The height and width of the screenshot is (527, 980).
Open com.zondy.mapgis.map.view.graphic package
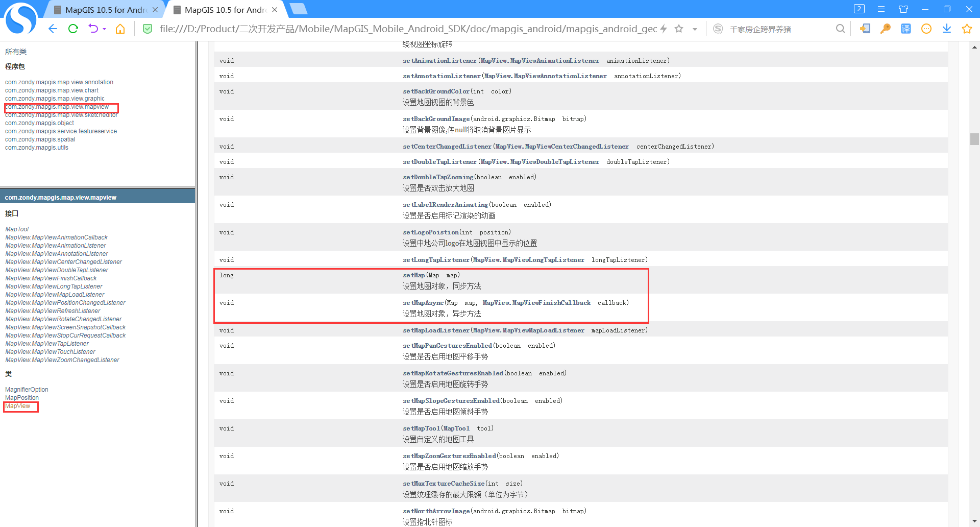click(55, 99)
